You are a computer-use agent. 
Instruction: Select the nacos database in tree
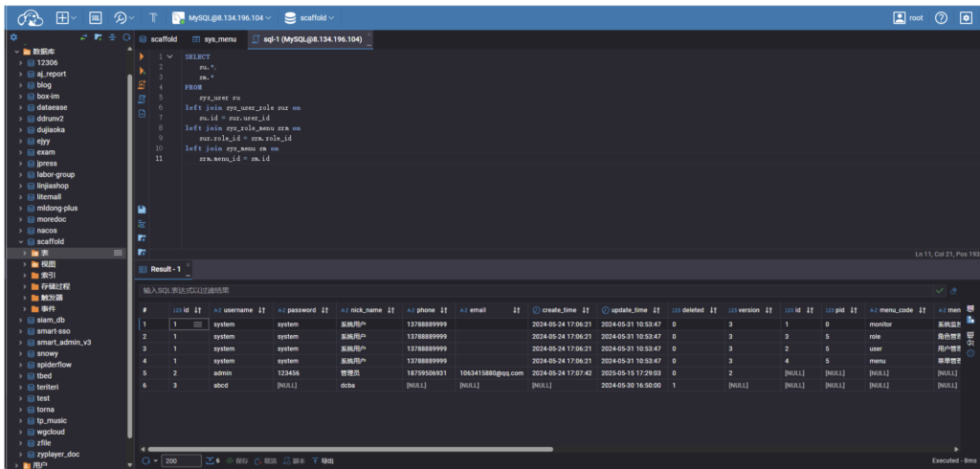[47, 230]
